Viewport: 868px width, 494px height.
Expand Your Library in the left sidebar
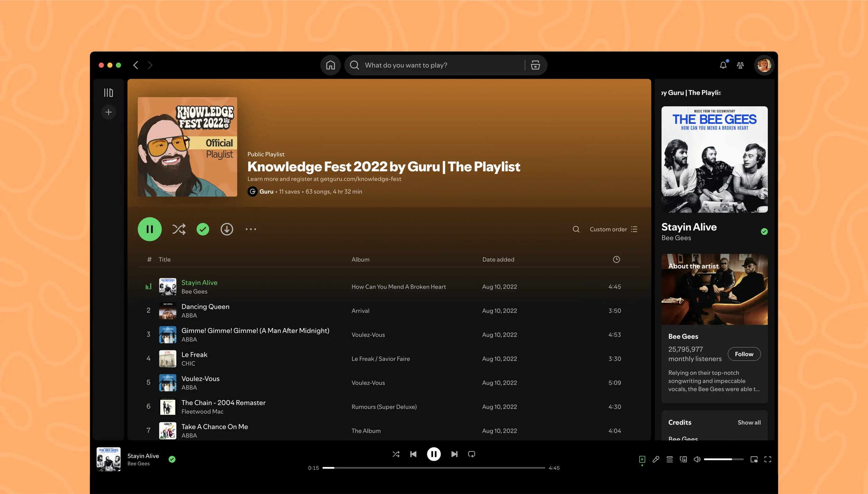[x=108, y=92]
